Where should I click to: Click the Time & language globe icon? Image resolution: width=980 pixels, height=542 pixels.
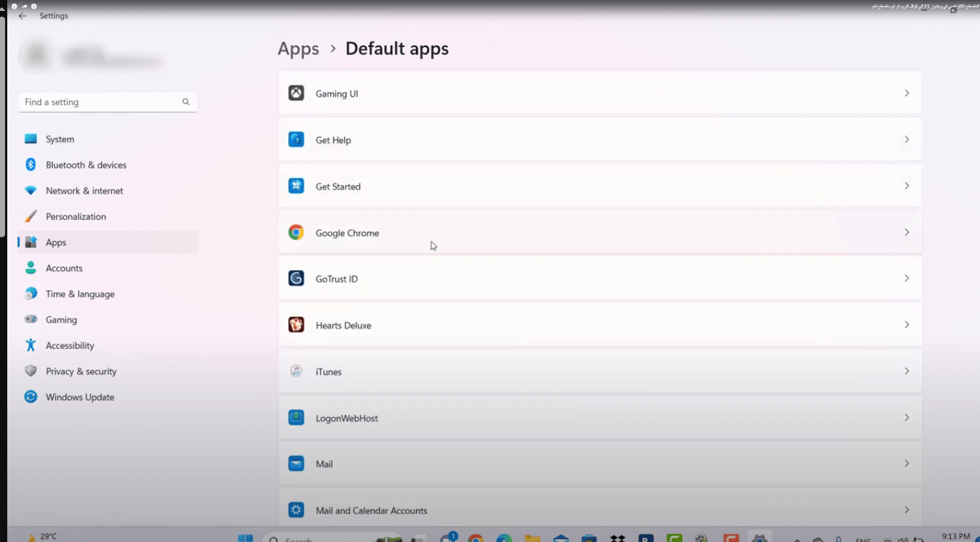tap(30, 294)
